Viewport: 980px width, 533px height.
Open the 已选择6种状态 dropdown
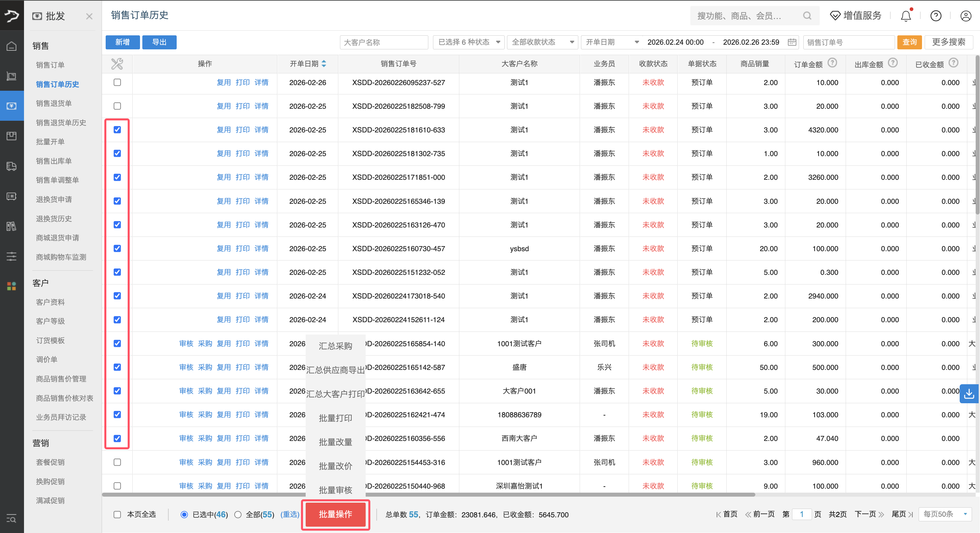tap(468, 42)
